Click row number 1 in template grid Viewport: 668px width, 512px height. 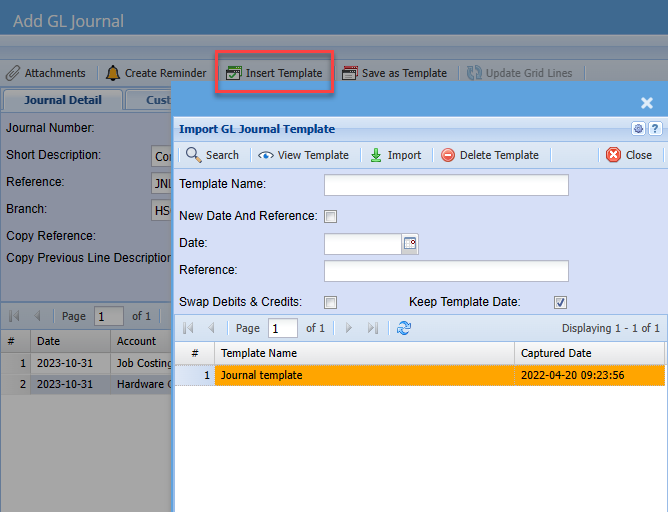[195, 375]
